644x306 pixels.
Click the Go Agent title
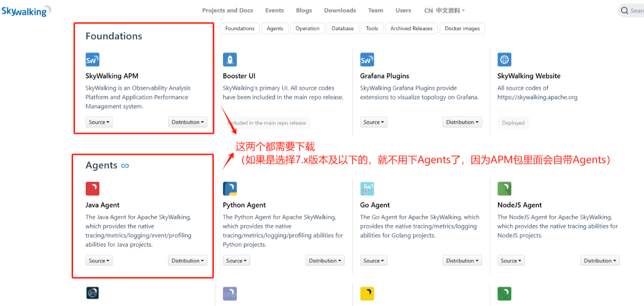375,205
